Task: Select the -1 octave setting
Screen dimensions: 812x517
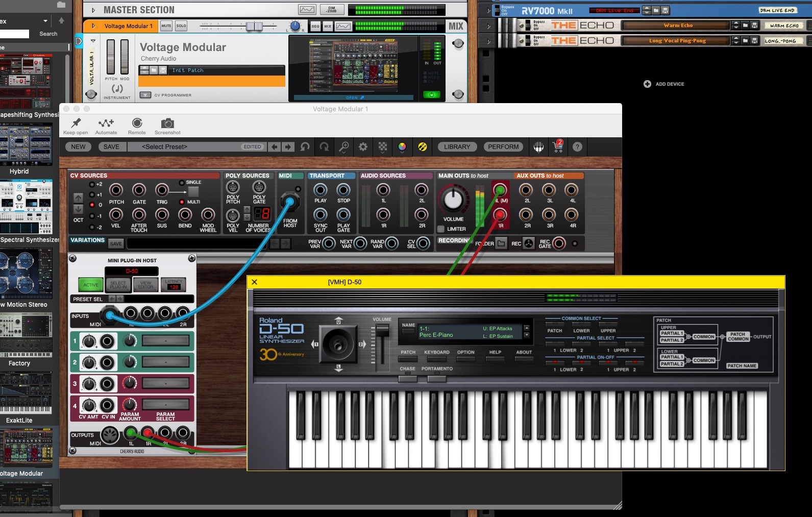Action: 92,216
